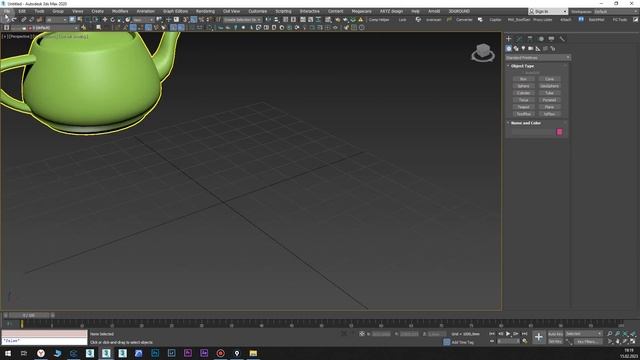This screenshot has height=360, width=640.
Task: Click the Key Filters button
Action: (589, 341)
